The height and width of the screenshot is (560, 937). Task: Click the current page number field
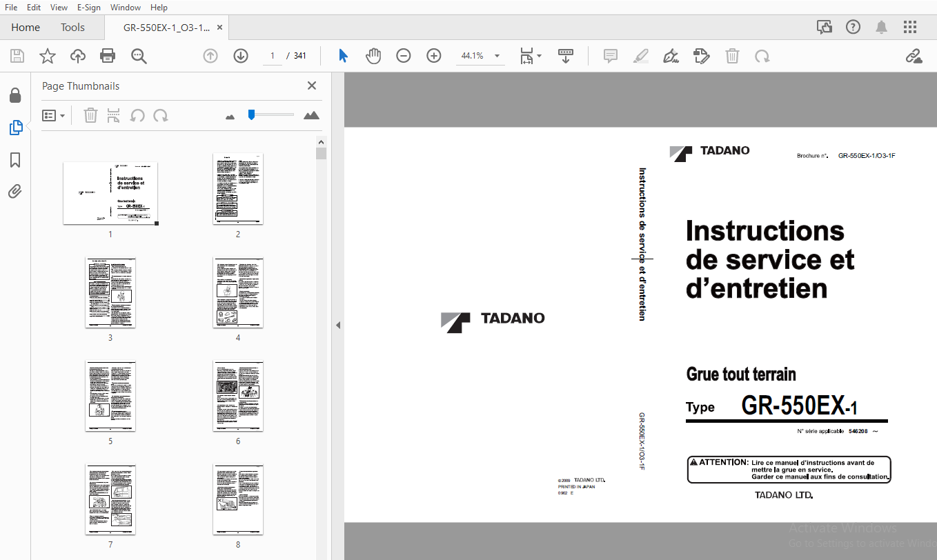coord(273,56)
